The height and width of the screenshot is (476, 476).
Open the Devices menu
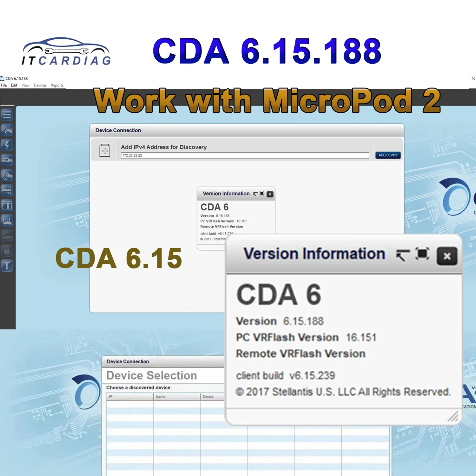click(40, 85)
